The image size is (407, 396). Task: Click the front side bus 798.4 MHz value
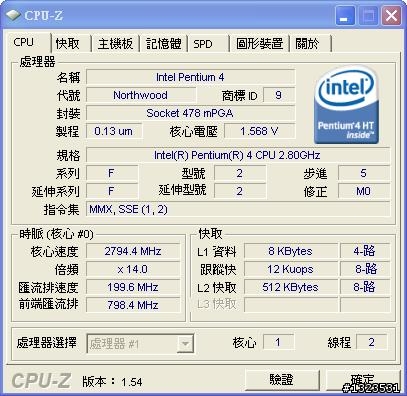click(133, 305)
